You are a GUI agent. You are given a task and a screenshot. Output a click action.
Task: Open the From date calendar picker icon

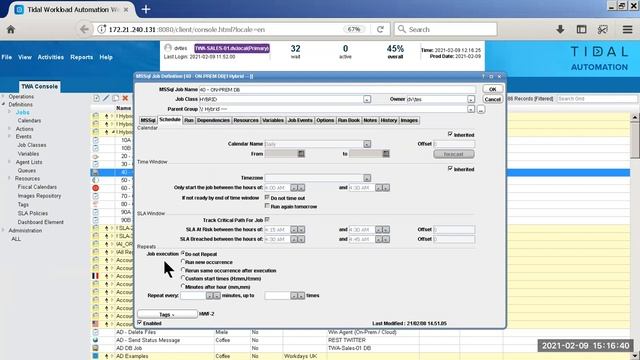301,153
